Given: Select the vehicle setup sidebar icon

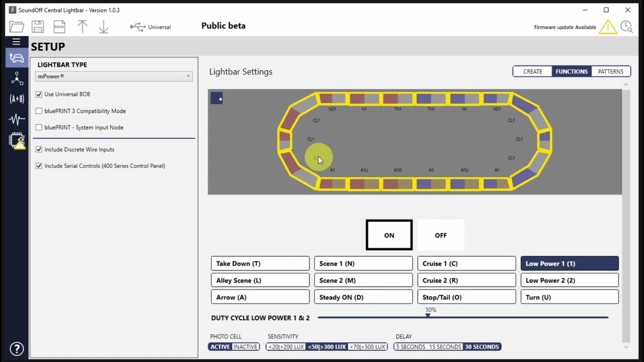Looking at the screenshot, I should coord(17,58).
